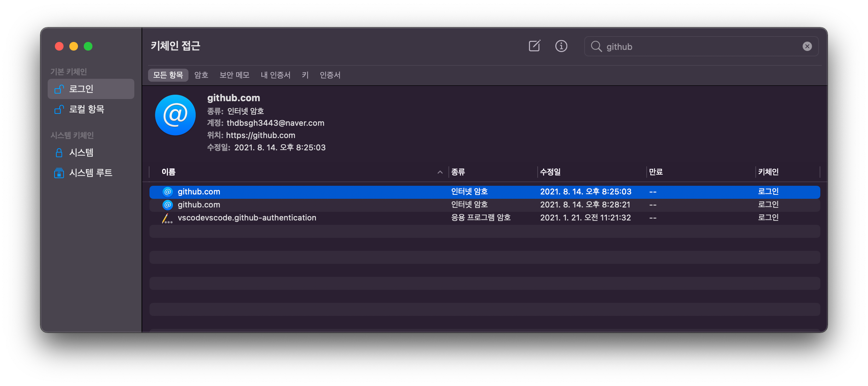
Task: Click the 로그인 keychain cell of vscodevscode row
Action: (x=768, y=218)
